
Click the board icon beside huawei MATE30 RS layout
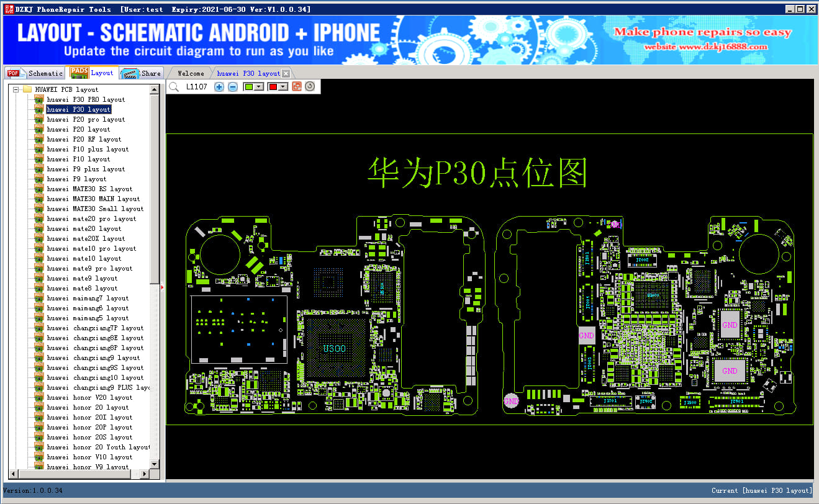39,189
